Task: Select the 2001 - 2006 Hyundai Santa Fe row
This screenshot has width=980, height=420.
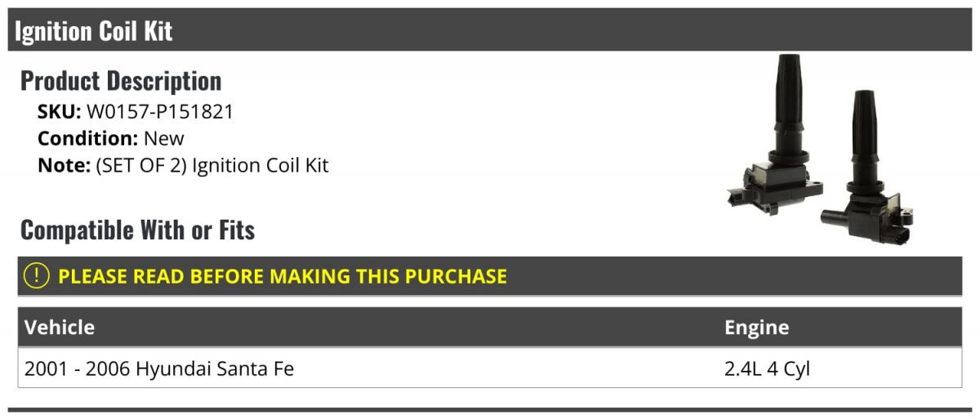Action: point(489,369)
